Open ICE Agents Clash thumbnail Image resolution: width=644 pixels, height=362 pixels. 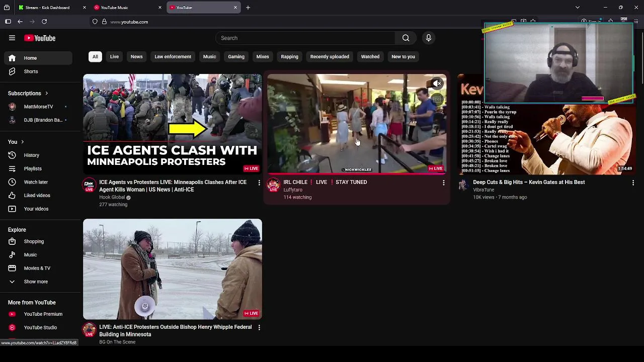coord(173,124)
